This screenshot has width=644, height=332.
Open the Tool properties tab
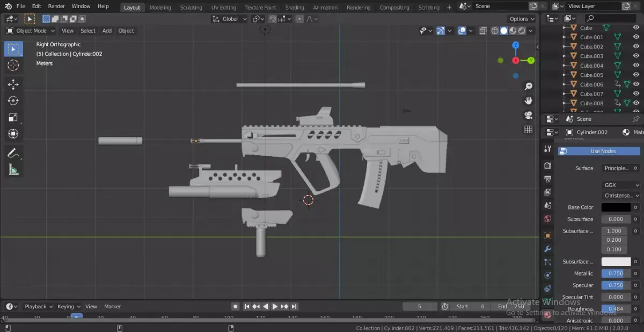pos(547,149)
